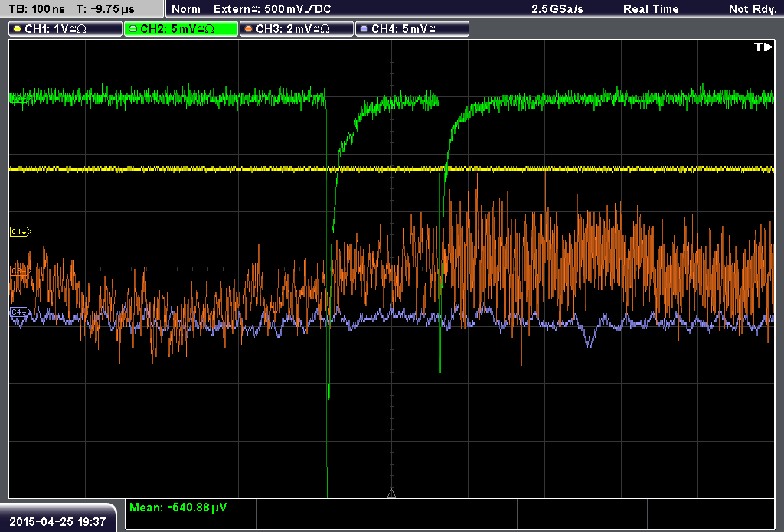
Task: Click the T: -9.75 µs trigger position
Action: point(106,9)
